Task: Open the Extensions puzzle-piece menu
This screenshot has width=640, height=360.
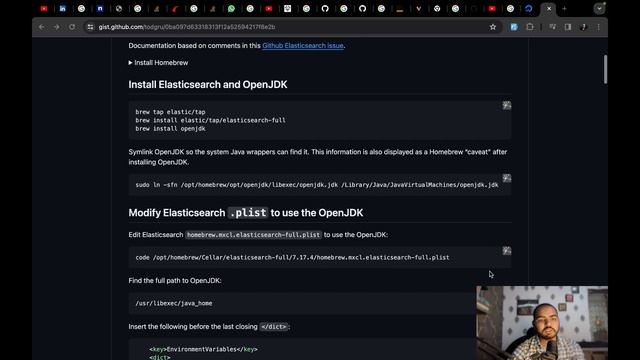Action: tap(530, 27)
